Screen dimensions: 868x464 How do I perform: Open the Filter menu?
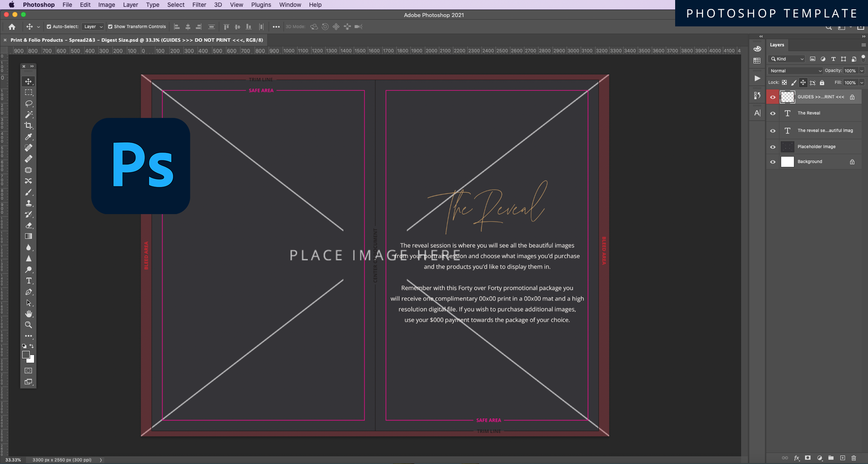click(x=199, y=5)
